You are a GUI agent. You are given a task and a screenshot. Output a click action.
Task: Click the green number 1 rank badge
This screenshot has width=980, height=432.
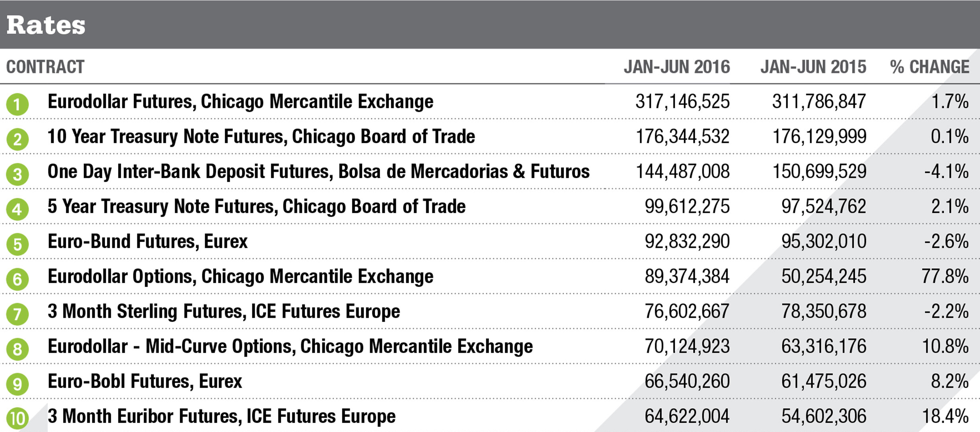pos(17,104)
